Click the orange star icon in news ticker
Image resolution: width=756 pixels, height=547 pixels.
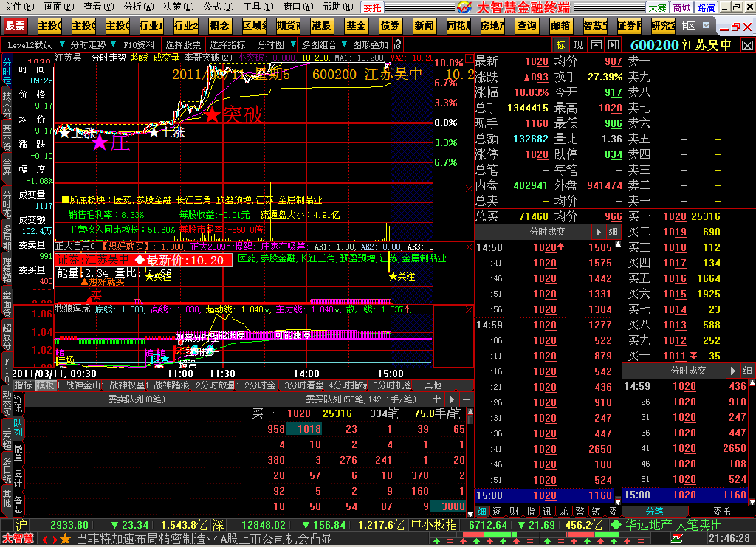pyautogui.click(x=65, y=539)
